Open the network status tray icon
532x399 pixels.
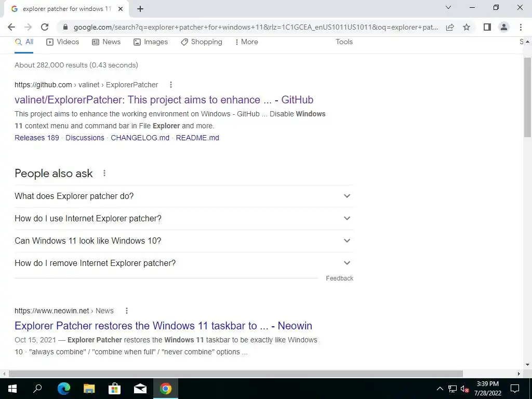453,389
